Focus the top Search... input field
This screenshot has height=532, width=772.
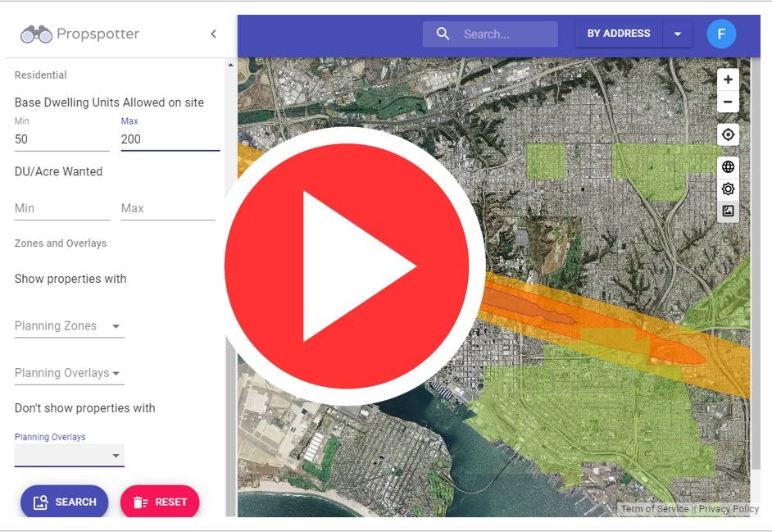coord(490,34)
